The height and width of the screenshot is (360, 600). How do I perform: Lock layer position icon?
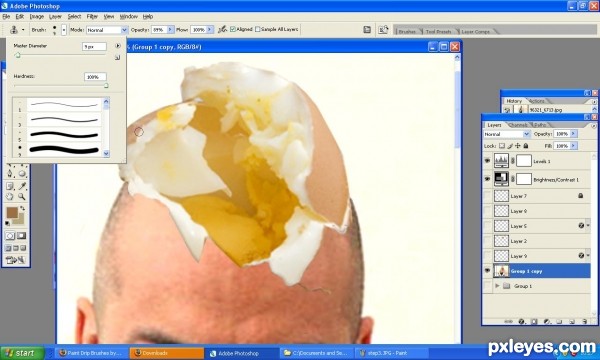[x=518, y=146]
